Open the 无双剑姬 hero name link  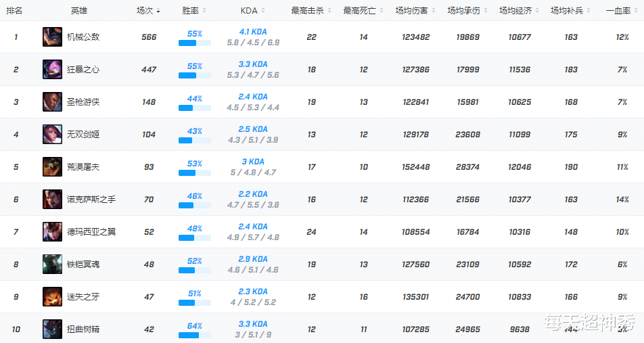point(83,135)
